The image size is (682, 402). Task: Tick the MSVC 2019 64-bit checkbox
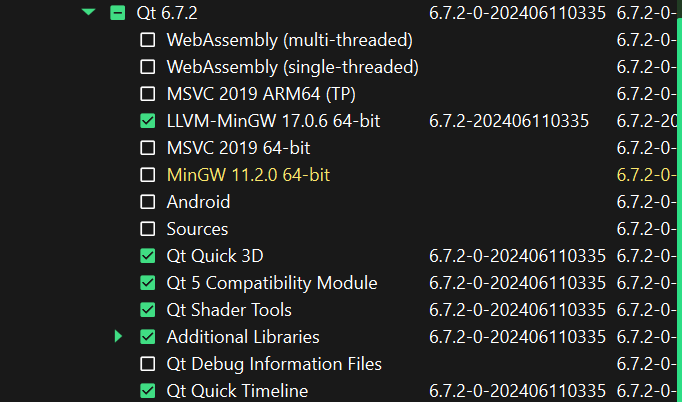point(148,148)
